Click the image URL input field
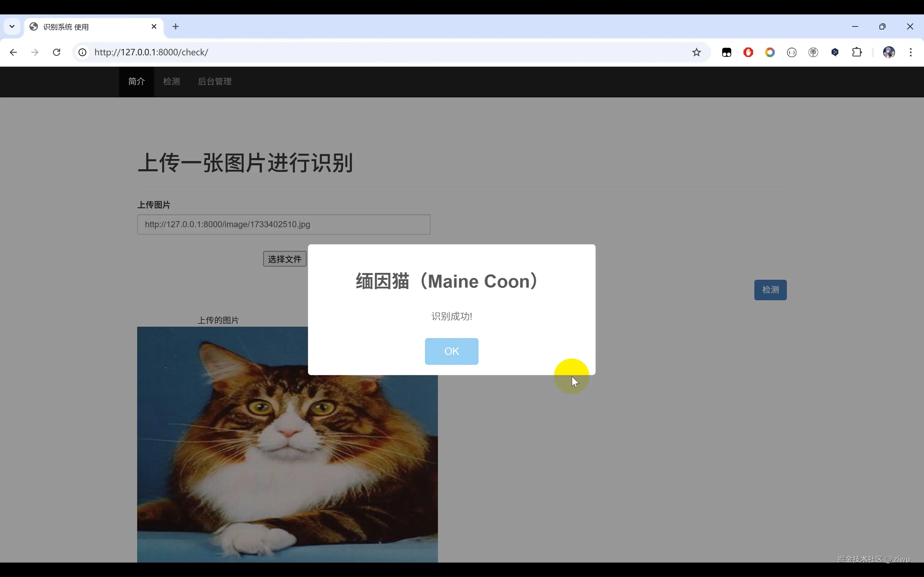 click(x=283, y=224)
